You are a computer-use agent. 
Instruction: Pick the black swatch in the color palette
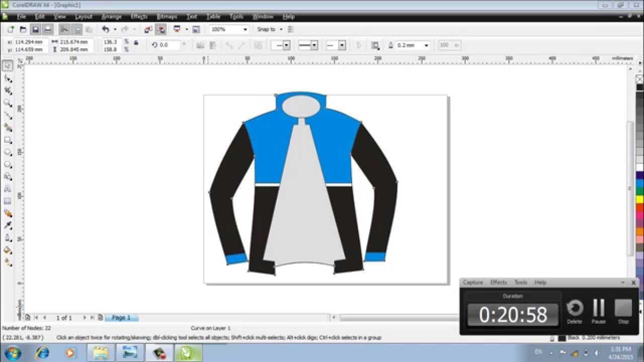click(639, 87)
